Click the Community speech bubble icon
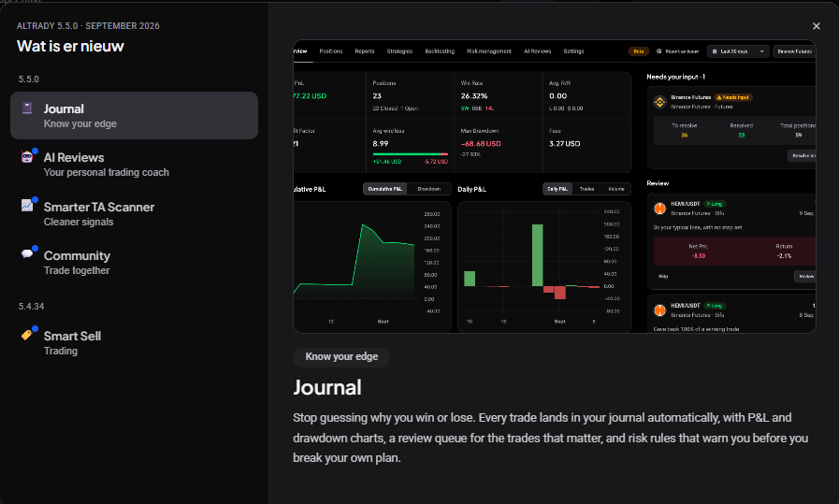Image resolution: width=839 pixels, height=504 pixels. [x=27, y=253]
